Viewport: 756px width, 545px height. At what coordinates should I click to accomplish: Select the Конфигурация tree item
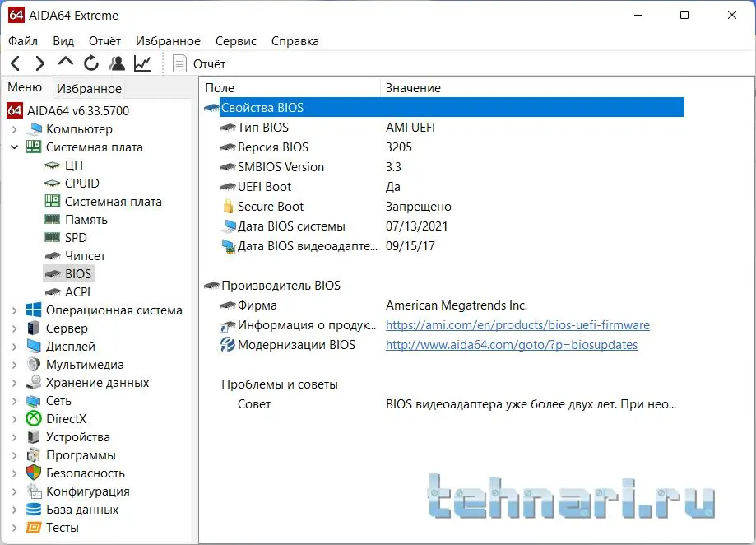(88, 491)
